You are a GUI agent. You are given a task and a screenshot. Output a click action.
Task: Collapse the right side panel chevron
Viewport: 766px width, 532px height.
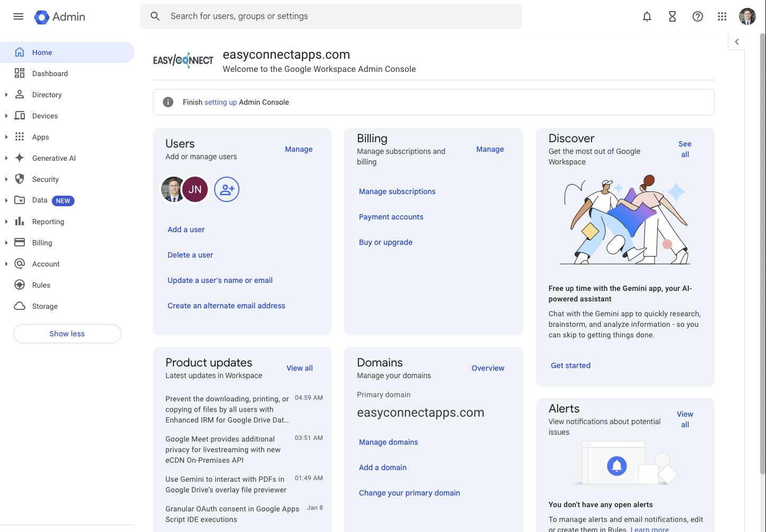(x=736, y=42)
